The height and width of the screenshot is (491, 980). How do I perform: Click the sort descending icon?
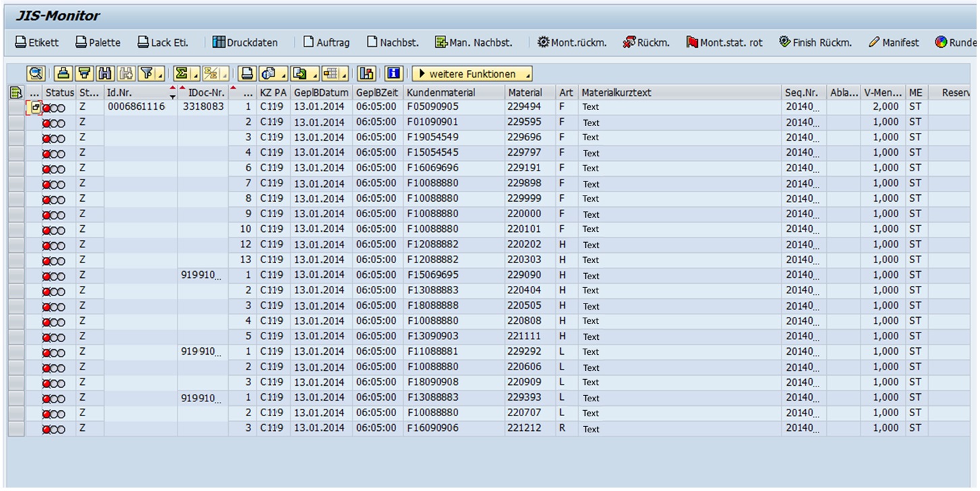coord(84,74)
